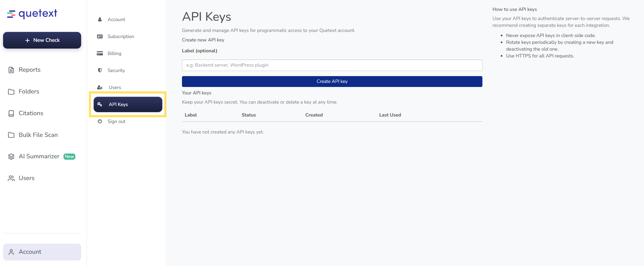Click the Reports document icon

(11, 70)
